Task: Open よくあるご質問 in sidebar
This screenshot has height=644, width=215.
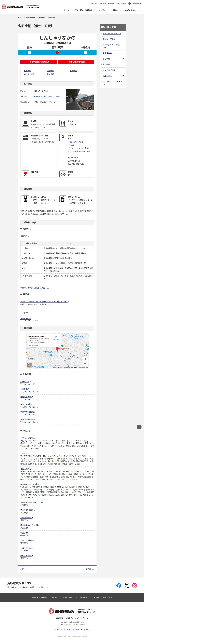Action: 109,70
